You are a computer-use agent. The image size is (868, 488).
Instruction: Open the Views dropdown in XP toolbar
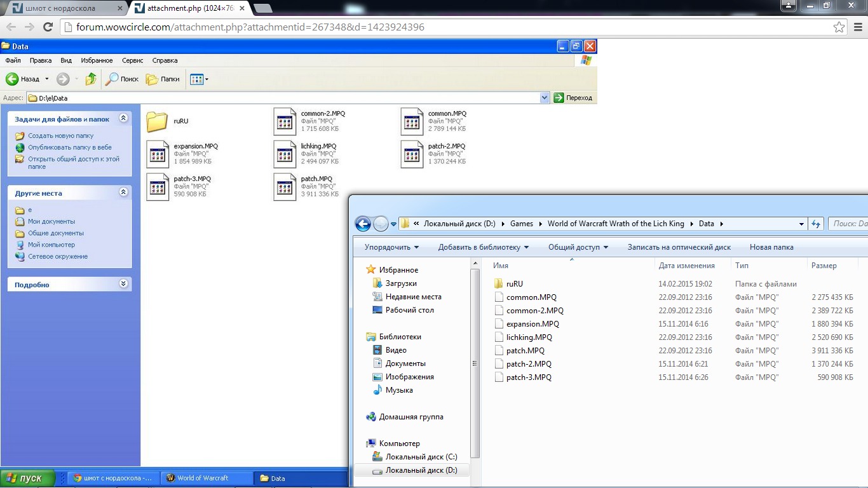click(199, 79)
